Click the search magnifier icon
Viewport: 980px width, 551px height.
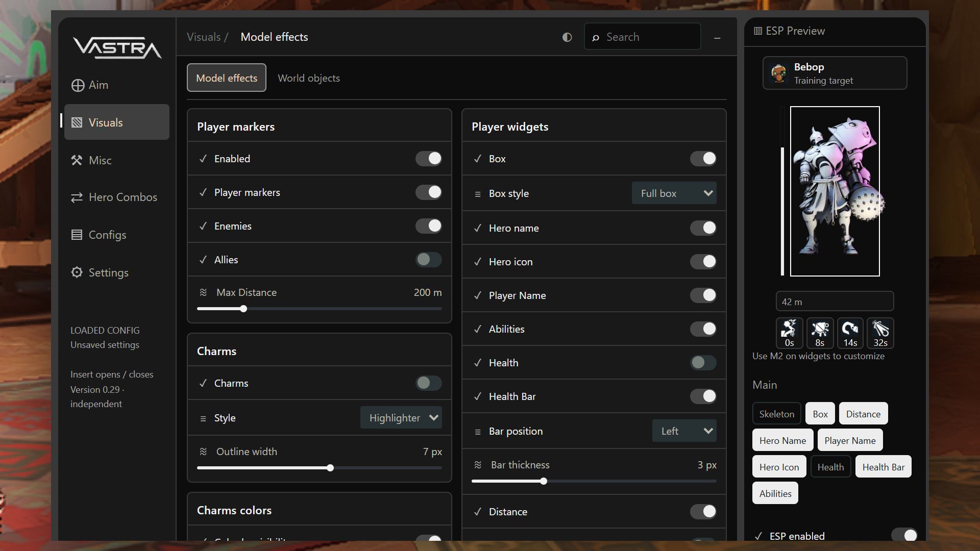(x=595, y=37)
